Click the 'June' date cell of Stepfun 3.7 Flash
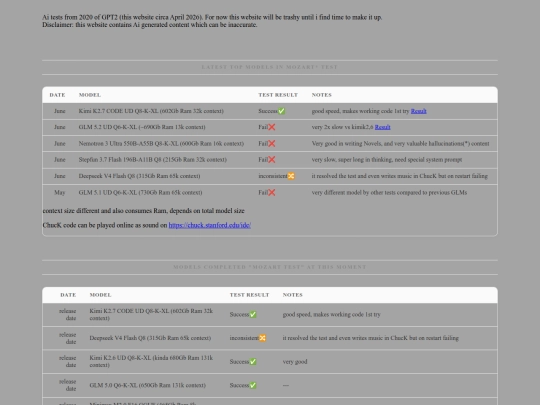Image resolution: width=540 pixels, height=405 pixels. 60,159
